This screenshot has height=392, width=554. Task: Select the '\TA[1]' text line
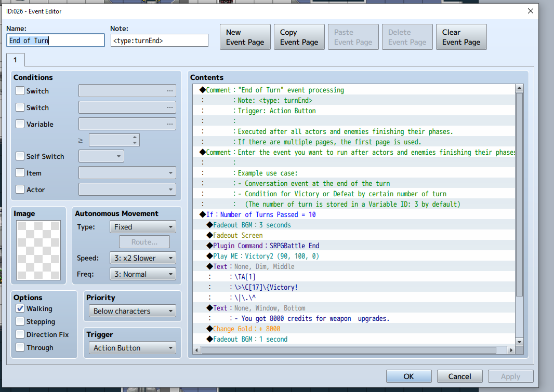pos(354,277)
